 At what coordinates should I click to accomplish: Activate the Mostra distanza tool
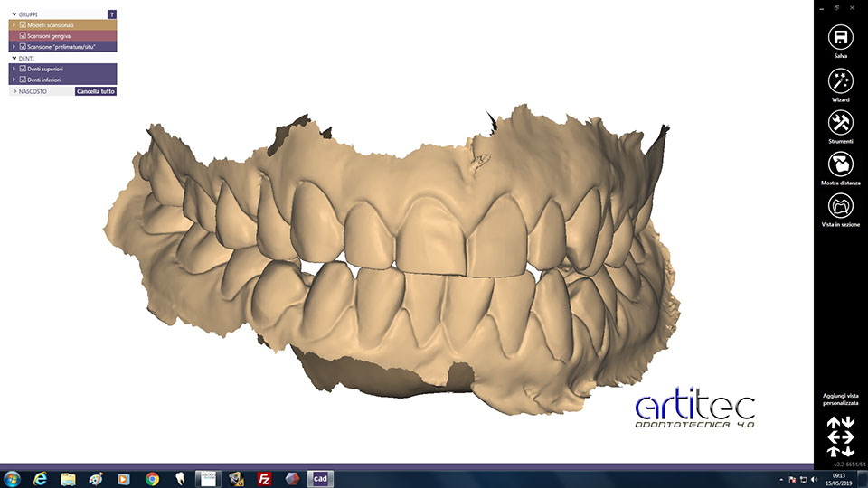pos(841,164)
